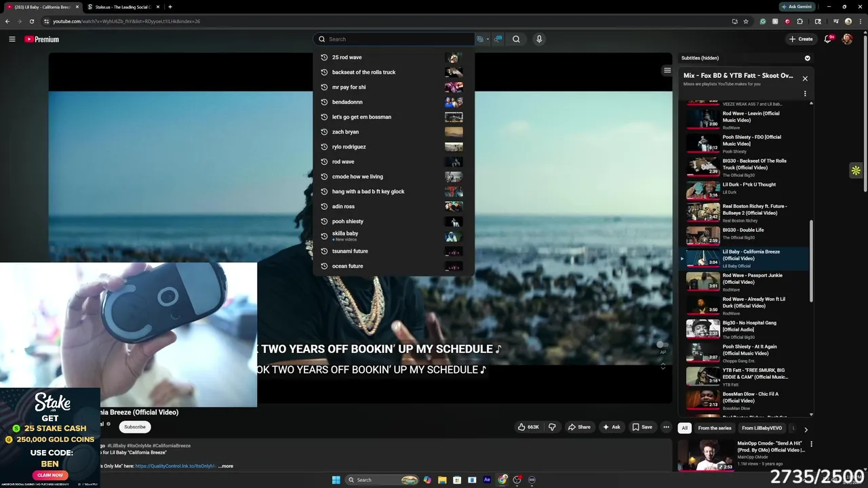Open options for MainOpp Cmode Send A Hit
Screen dimensions: 868x488
(x=811, y=445)
